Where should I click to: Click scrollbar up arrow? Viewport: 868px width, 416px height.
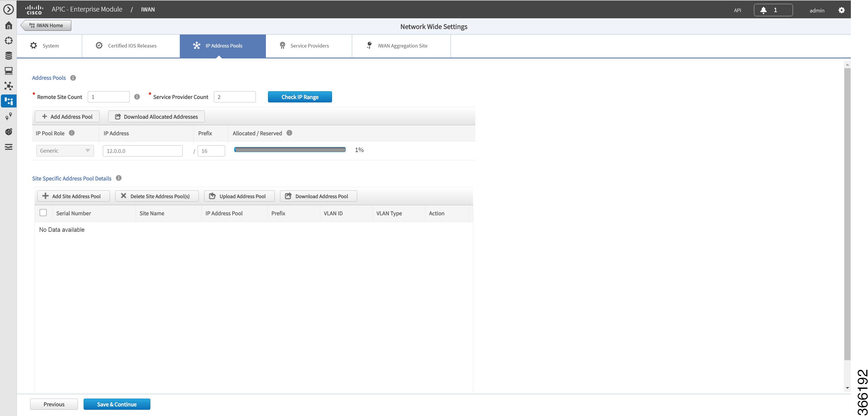point(847,64)
